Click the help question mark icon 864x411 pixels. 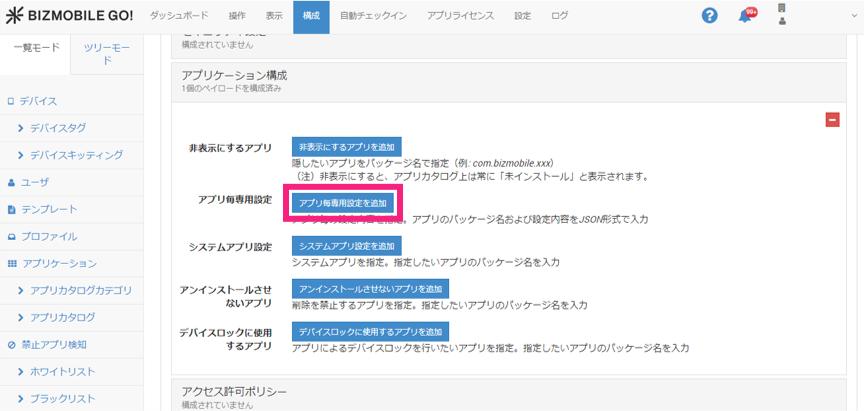710,16
